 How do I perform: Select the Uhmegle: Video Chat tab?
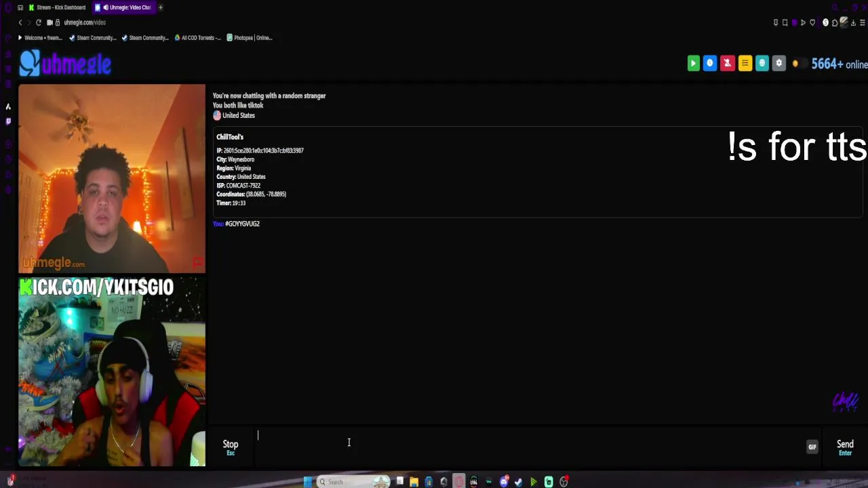(x=125, y=7)
